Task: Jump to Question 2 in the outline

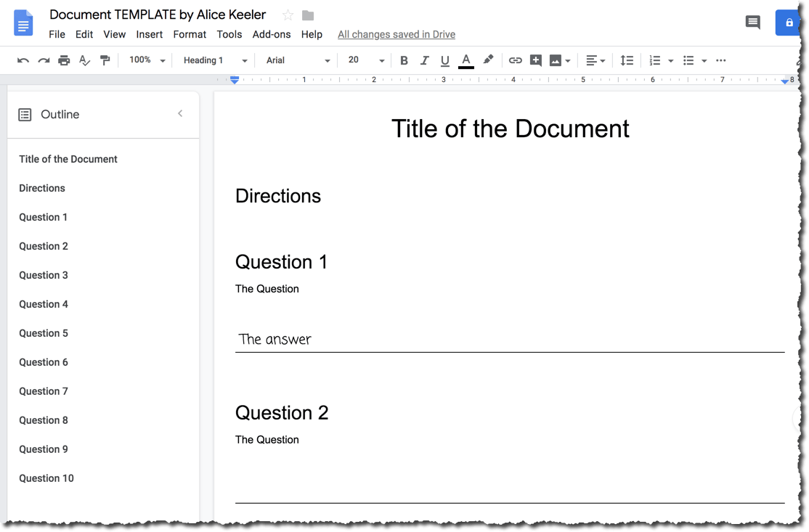Action: (44, 246)
